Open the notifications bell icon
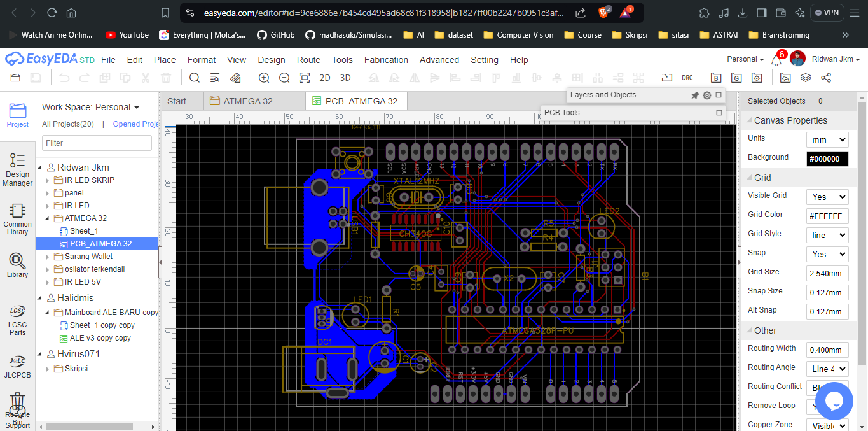This screenshot has width=868, height=431. [776, 60]
